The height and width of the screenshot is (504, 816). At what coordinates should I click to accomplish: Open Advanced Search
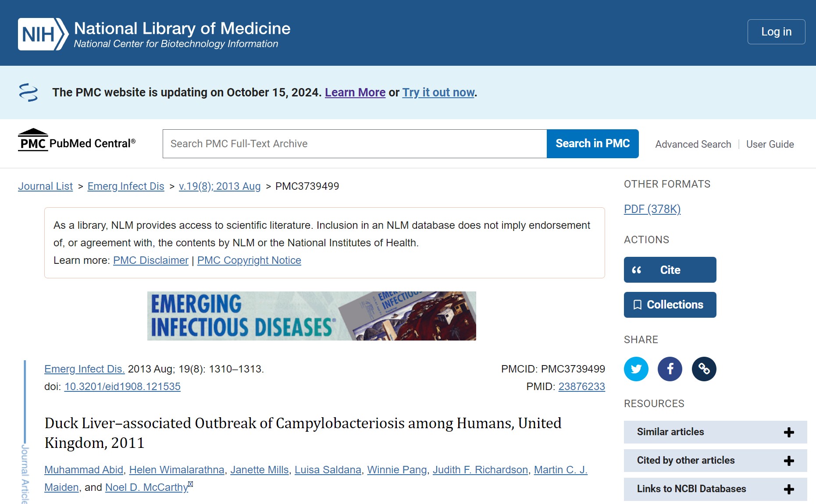coord(693,144)
